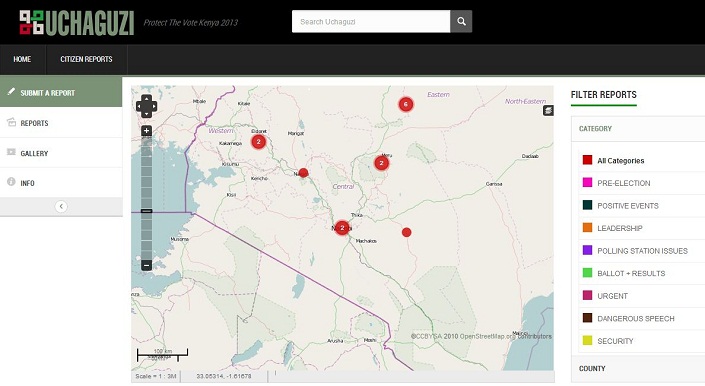Click the pencil icon beside Submit a Report

(x=11, y=92)
